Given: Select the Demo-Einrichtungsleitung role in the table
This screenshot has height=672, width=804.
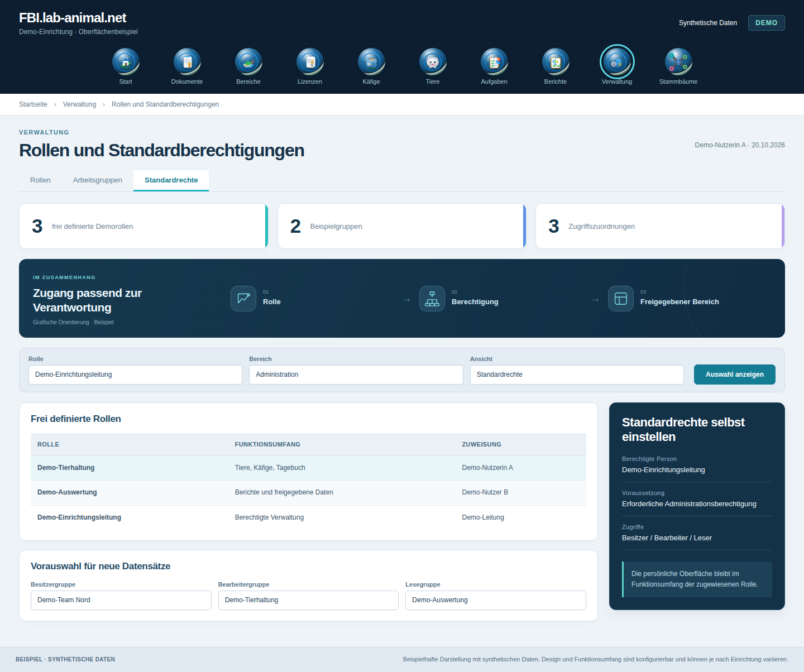Looking at the screenshot, I should coord(308,517).
